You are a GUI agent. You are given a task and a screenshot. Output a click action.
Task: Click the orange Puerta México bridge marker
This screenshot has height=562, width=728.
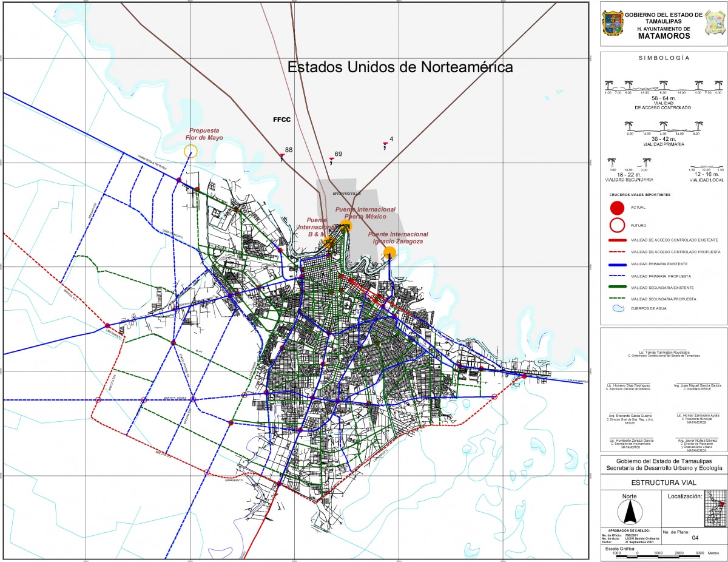(346, 226)
